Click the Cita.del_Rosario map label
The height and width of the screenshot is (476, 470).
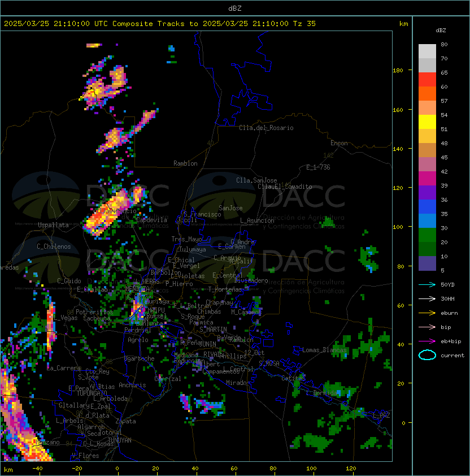[266, 128]
